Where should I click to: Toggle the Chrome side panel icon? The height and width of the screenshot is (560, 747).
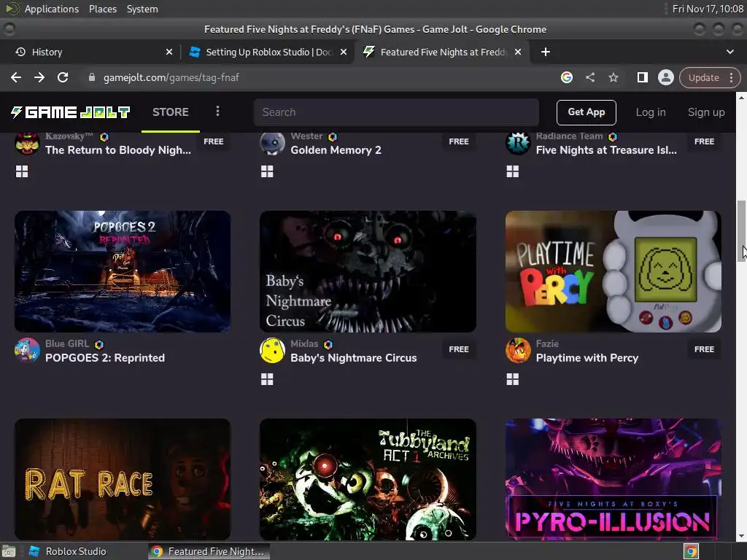[642, 77]
